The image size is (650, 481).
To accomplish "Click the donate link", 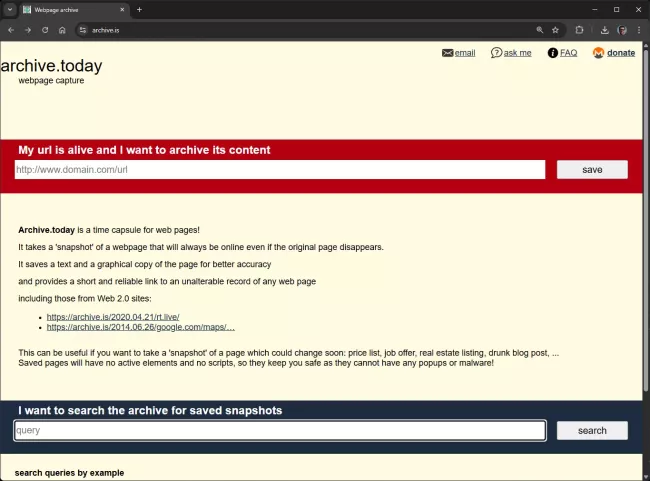I will pos(620,53).
